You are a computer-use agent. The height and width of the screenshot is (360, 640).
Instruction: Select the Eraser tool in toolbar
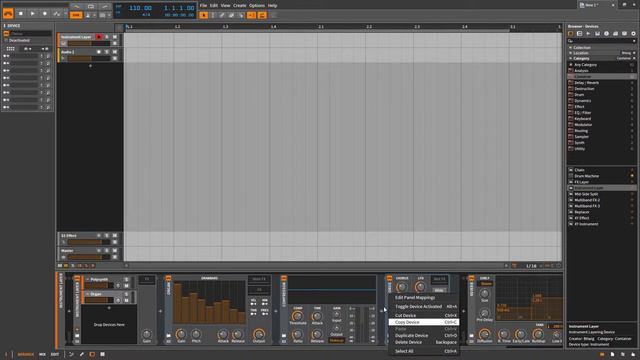point(232,15)
